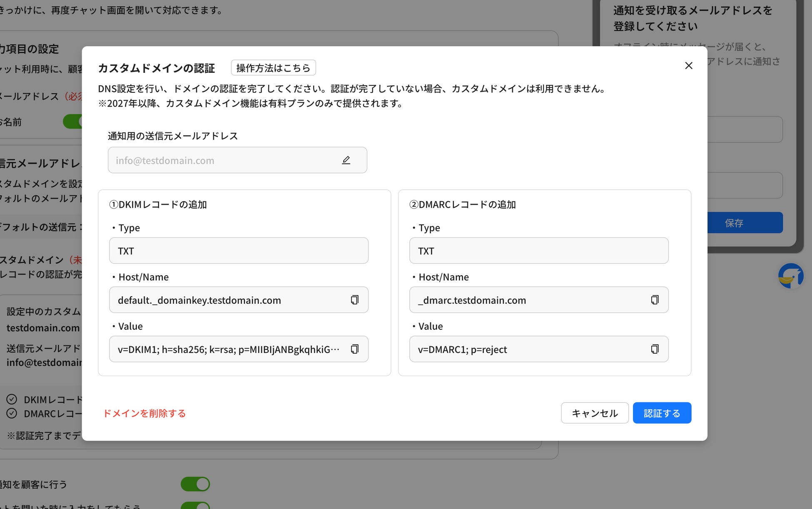Click the pencil edit icon for sender email
Screen dimensions: 812x509
click(x=346, y=160)
